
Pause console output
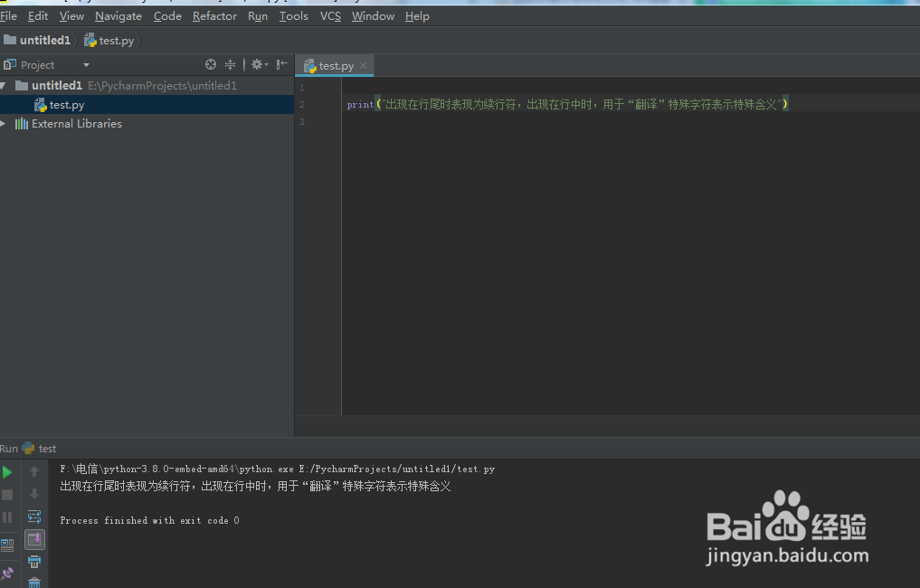[7, 517]
